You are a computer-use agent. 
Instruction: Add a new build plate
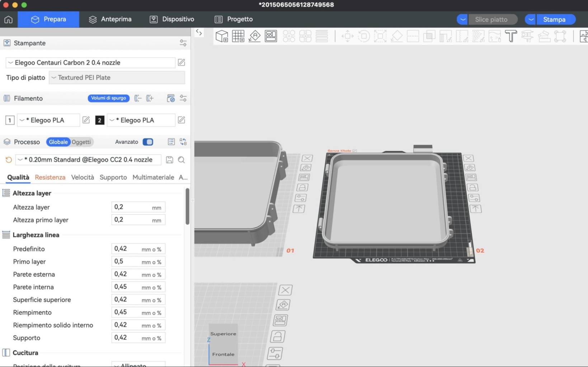[238, 36]
